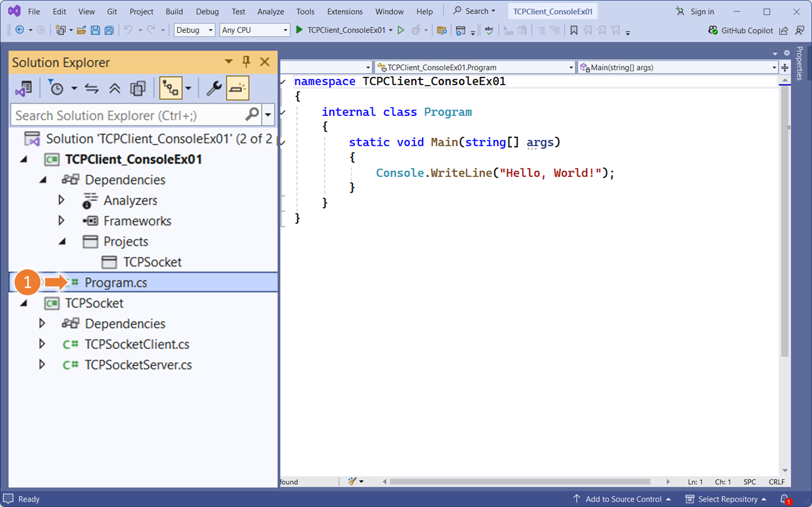
Task: Click the Show All Files icon
Action: 138,88
